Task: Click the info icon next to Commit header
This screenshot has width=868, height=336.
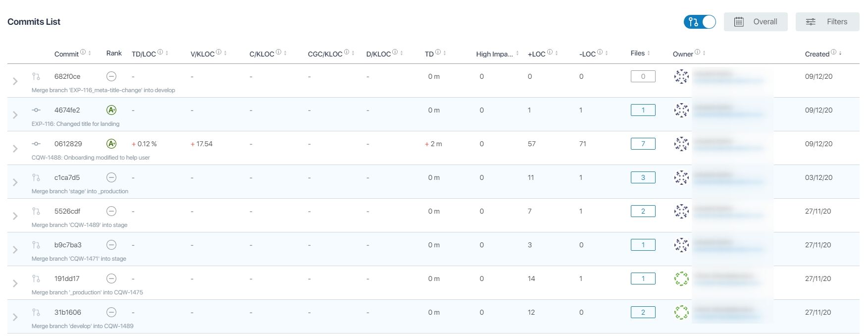Action: point(83,53)
